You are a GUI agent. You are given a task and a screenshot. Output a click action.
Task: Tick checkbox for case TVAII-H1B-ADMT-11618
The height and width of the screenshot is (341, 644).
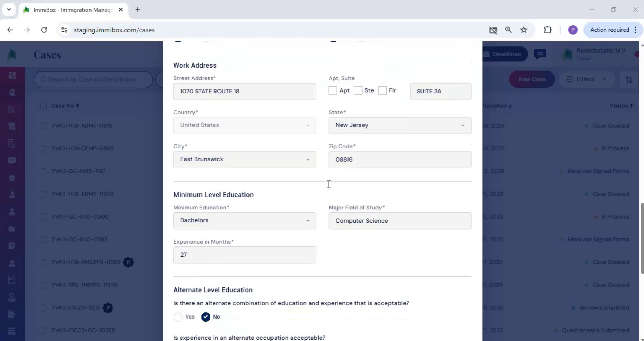point(44,126)
